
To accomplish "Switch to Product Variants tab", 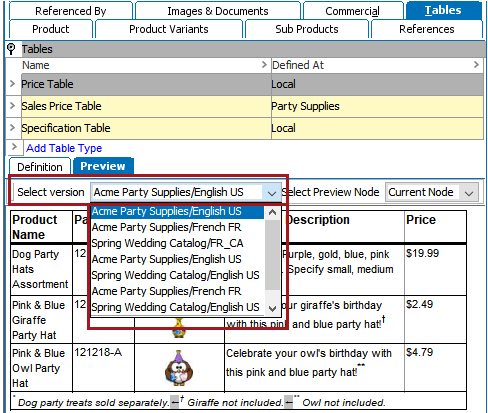I will [169, 29].
